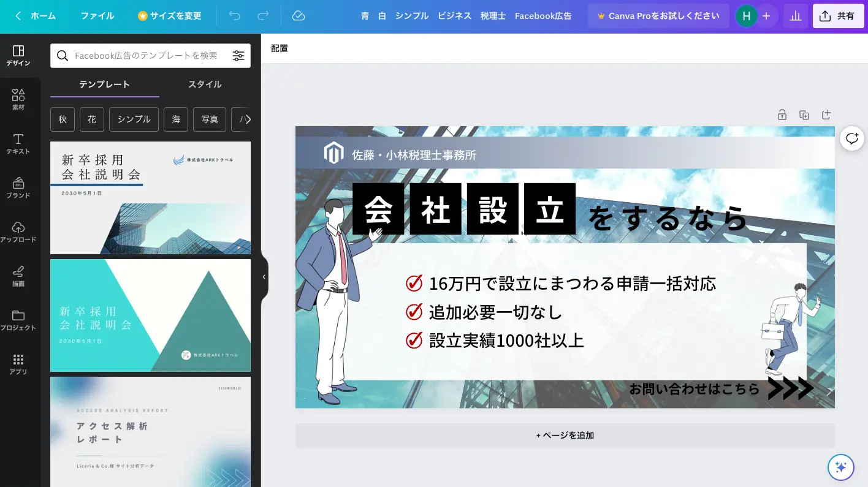Viewport: 868px width, 487px height.
Task: Open the 描画 draw panel
Action: pyautogui.click(x=18, y=276)
